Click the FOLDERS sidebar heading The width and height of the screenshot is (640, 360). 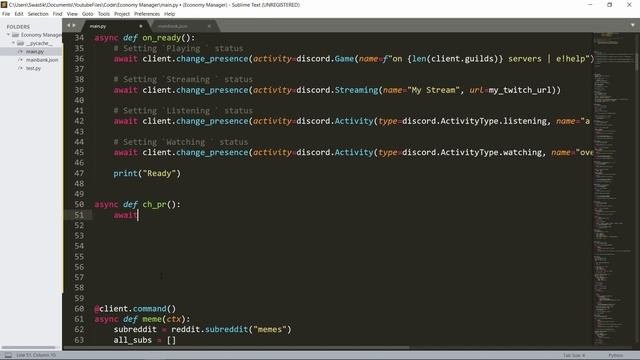click(18, 27)
